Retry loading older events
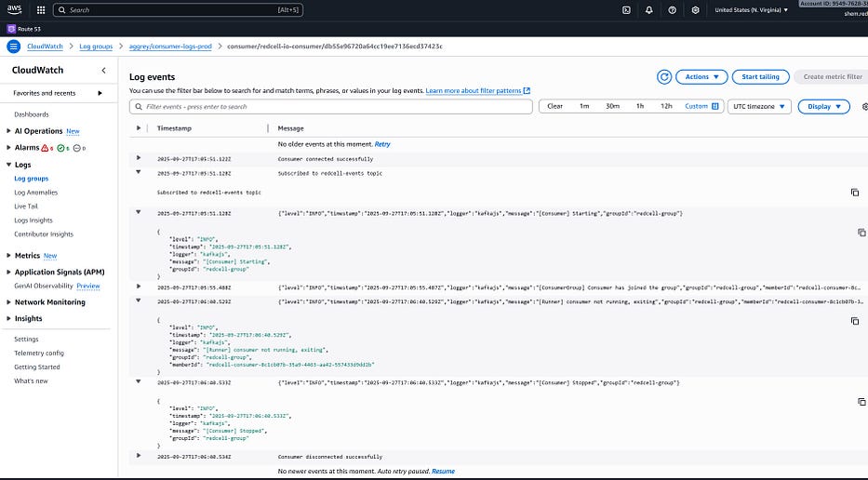The image size is (868, 480). pos(382,144)
